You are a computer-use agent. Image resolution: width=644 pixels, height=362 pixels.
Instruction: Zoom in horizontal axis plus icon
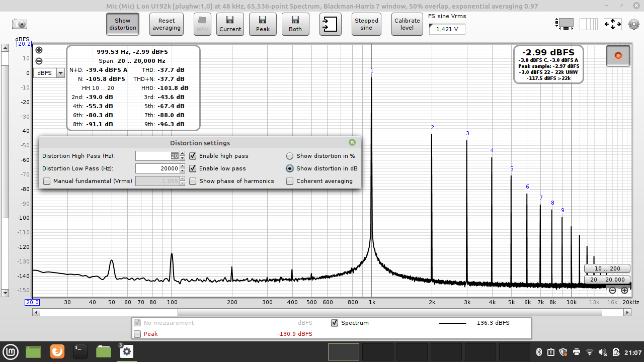(x=624, y=291)
